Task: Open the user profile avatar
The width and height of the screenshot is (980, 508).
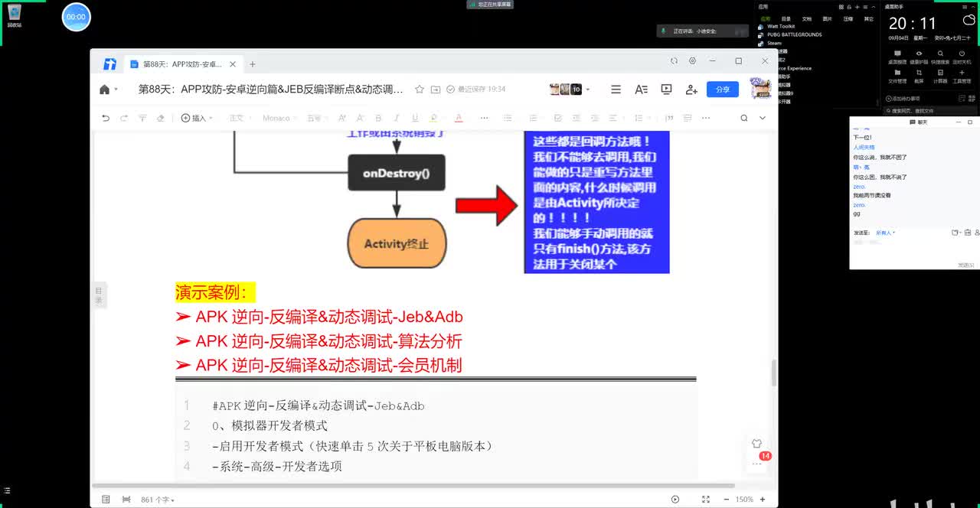Action: (x=760, y=89)
